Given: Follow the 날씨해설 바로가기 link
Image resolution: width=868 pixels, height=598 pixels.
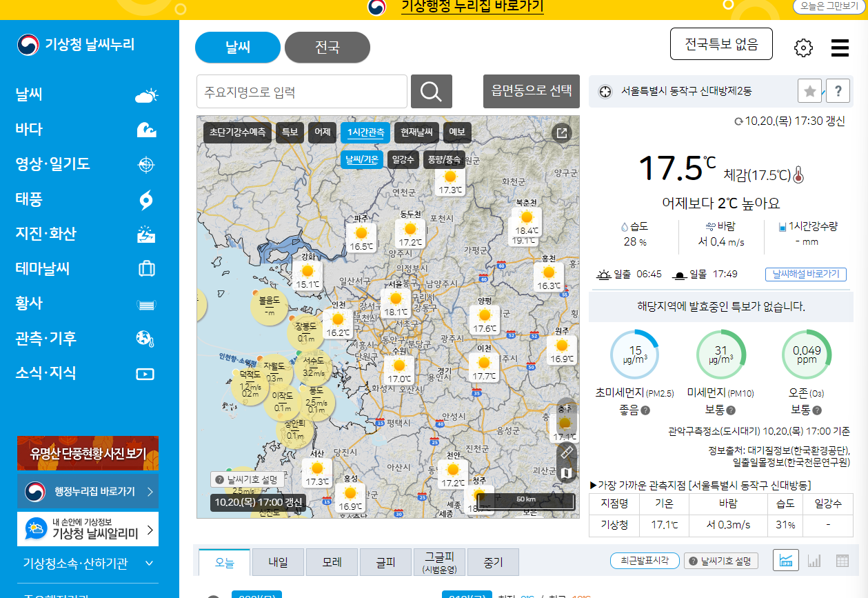Looking at the screenshot, I should pos(806,274).
